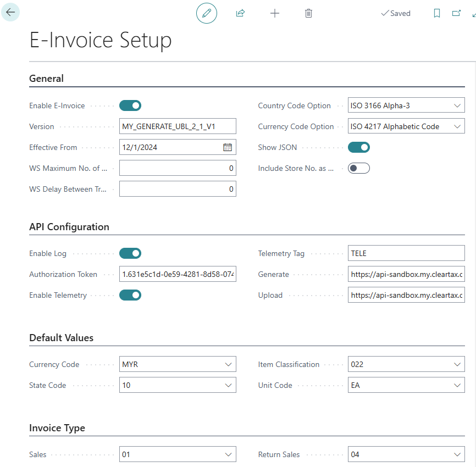Image resolution: width=476 pixels, height=467 pixels.
Task: Expand the Country Code Option dropdown
Action: point(457,105)
